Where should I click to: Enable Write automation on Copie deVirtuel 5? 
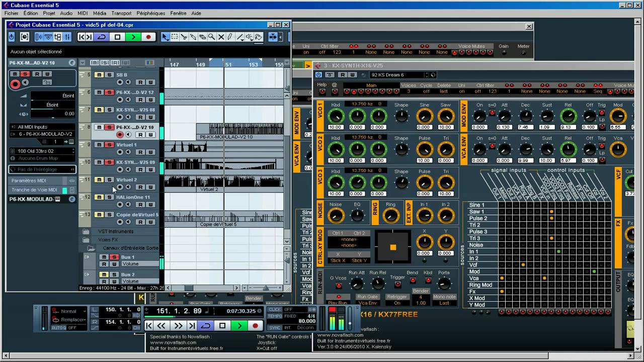[150, 222]
